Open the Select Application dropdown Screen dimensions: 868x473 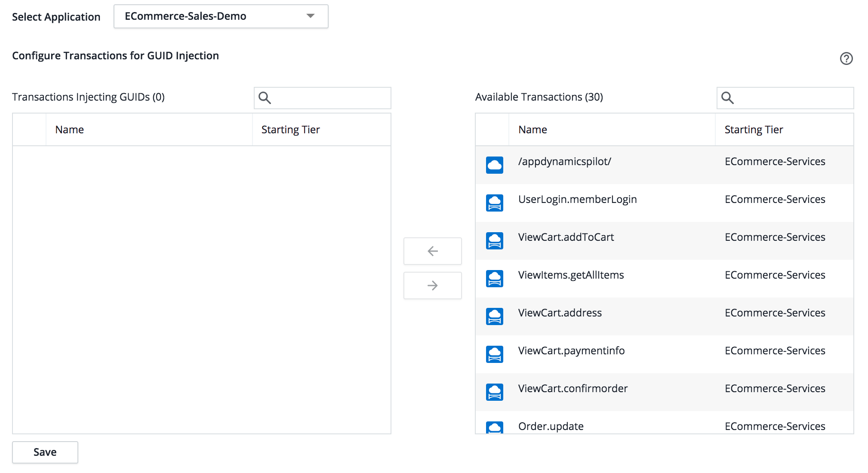click(x=221, y=16)
